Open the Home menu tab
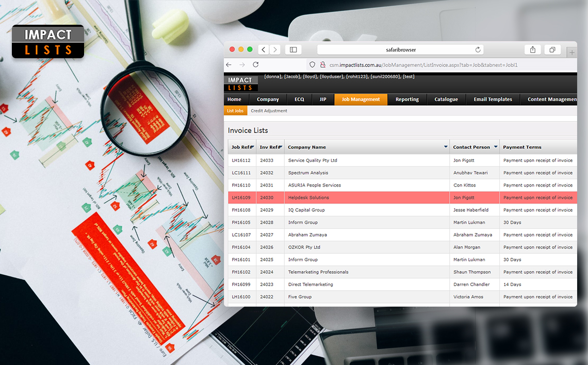 click(234, 99)
